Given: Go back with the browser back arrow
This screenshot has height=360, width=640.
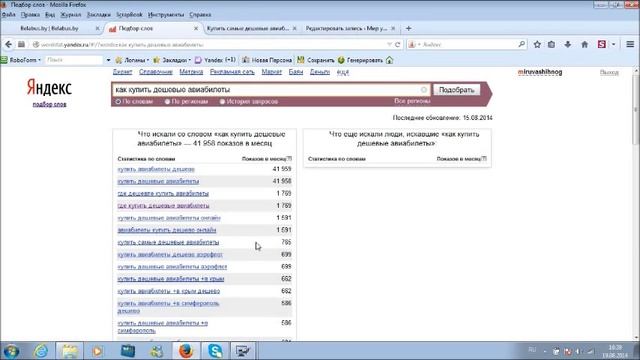Looking at the screenshot, I should 8,44.
